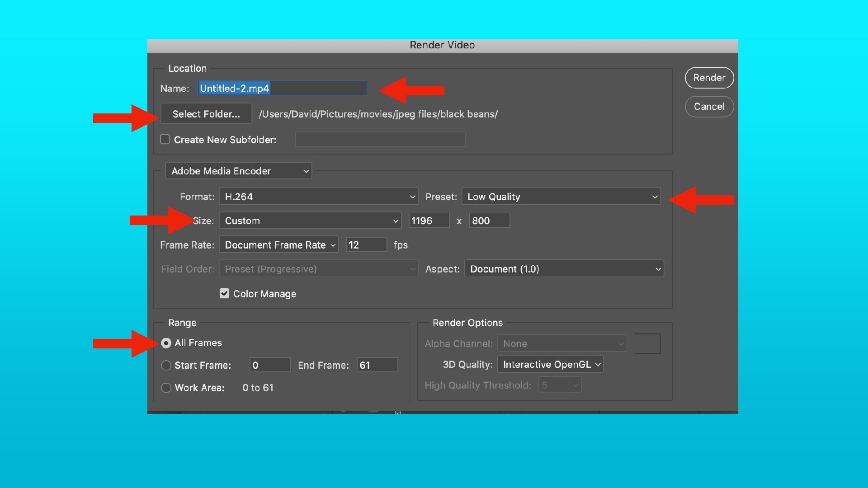868x488 pixels.
Task: Expand the H.264 Format dropdown
Action: tap(319, 197)
